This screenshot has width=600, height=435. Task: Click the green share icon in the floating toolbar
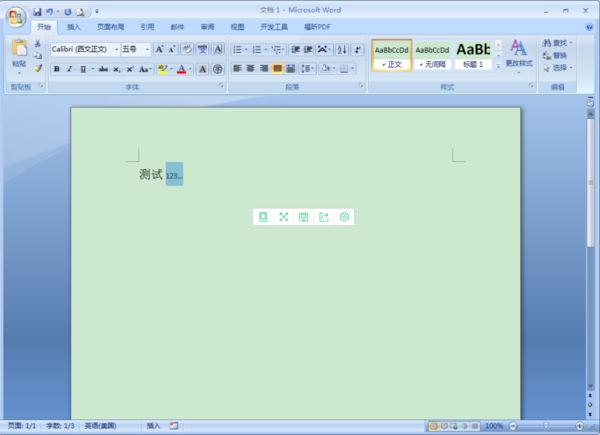tap(324, 217)
